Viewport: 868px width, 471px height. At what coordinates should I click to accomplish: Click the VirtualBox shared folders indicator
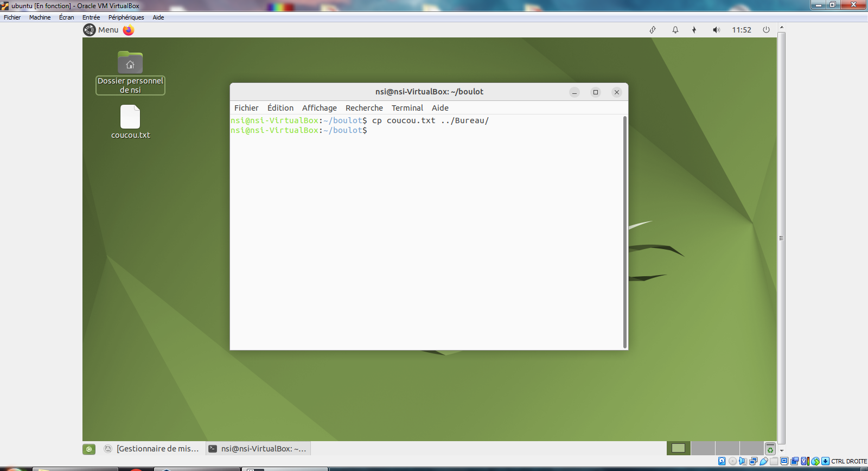click(x=774, y=461)
